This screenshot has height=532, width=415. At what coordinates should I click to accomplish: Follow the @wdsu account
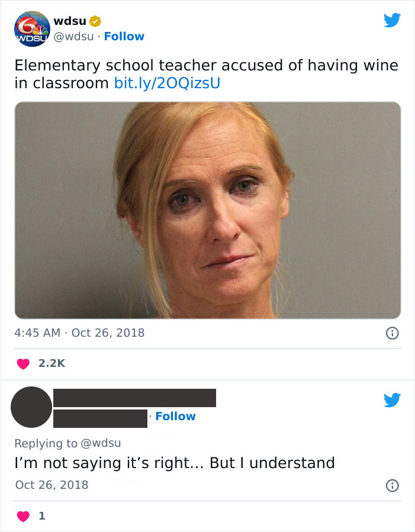click(124, 37)
